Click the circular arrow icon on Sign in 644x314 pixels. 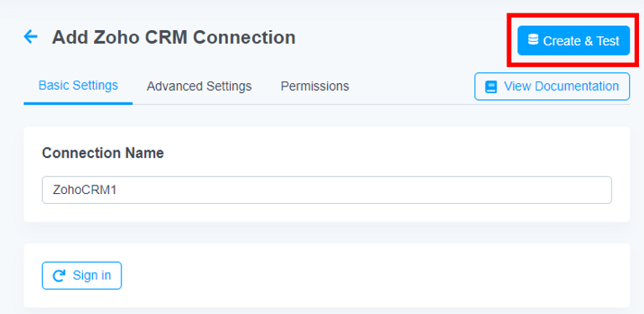[x=60, y=275]
